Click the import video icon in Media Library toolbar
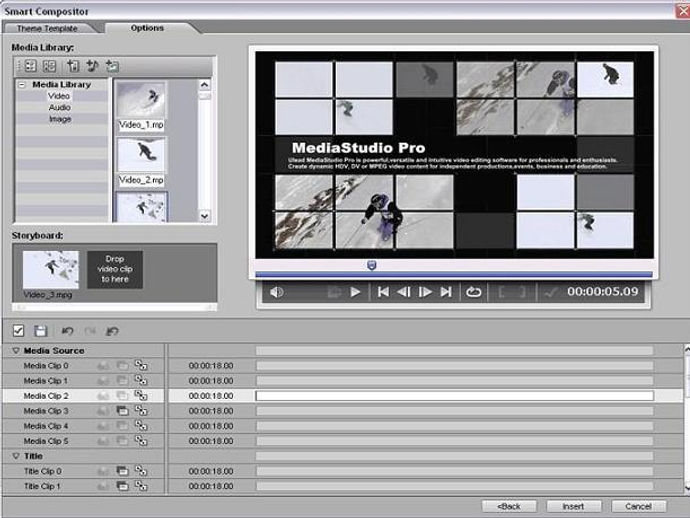The image size is (690, 518). [73, 66]
